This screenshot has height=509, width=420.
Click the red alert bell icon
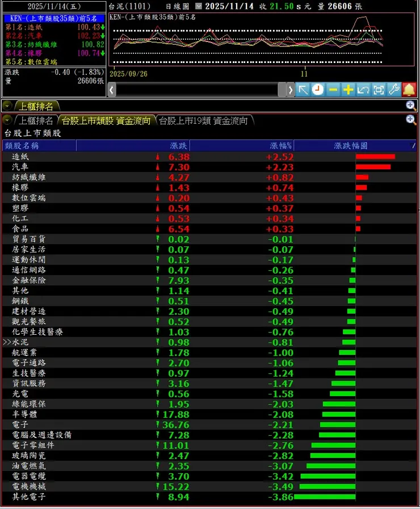click(409, 90)
